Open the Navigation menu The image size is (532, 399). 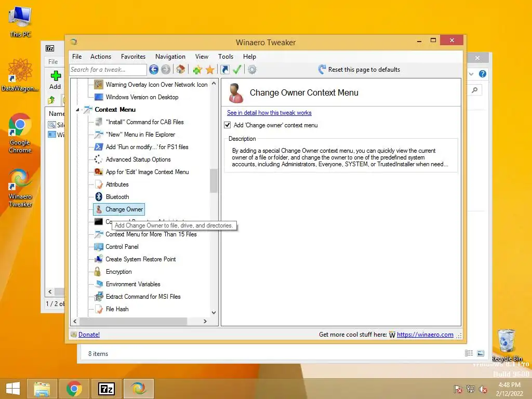(x=170, y=57)
